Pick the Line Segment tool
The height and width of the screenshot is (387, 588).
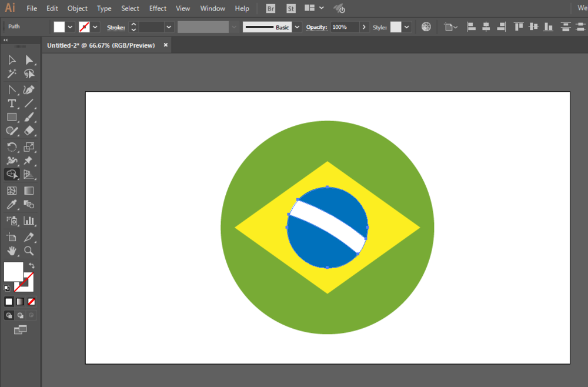(x=29, y=104)
